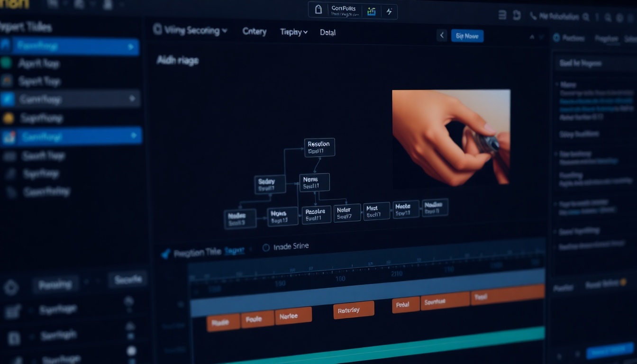
Task: Click the circular gear icon beside Passing
Action: pos(11,287)
